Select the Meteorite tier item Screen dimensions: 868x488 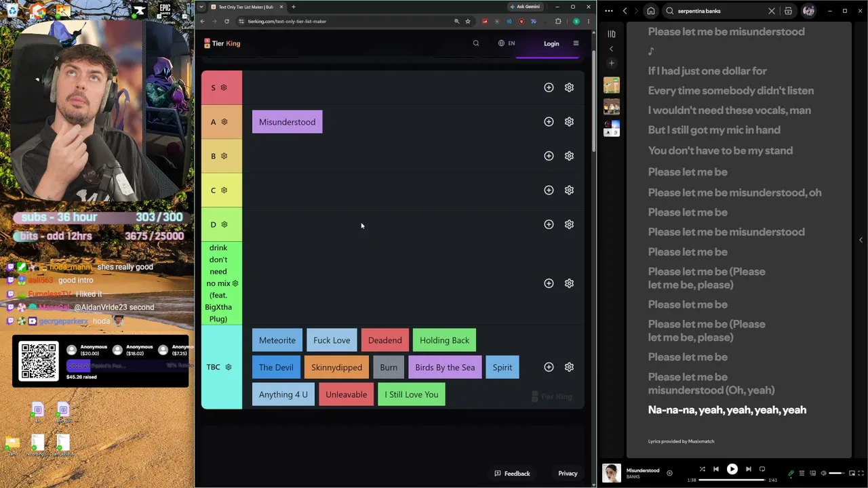(x=277, y=340)
